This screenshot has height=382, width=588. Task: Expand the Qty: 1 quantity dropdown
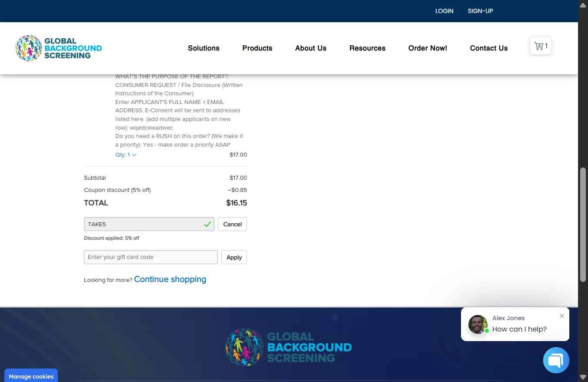click(126, 155)
